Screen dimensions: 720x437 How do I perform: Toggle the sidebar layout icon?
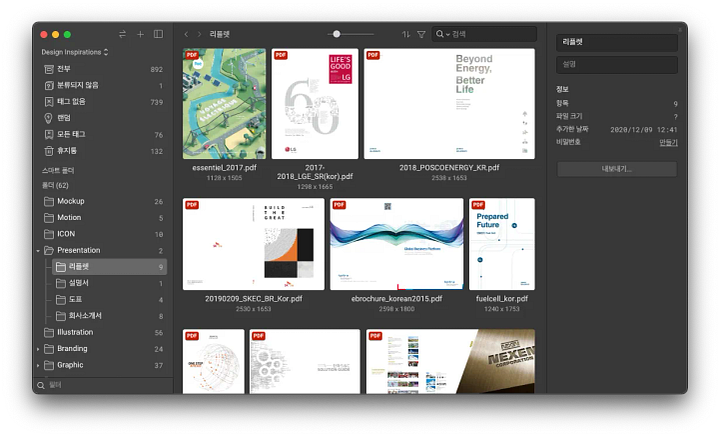158,34
